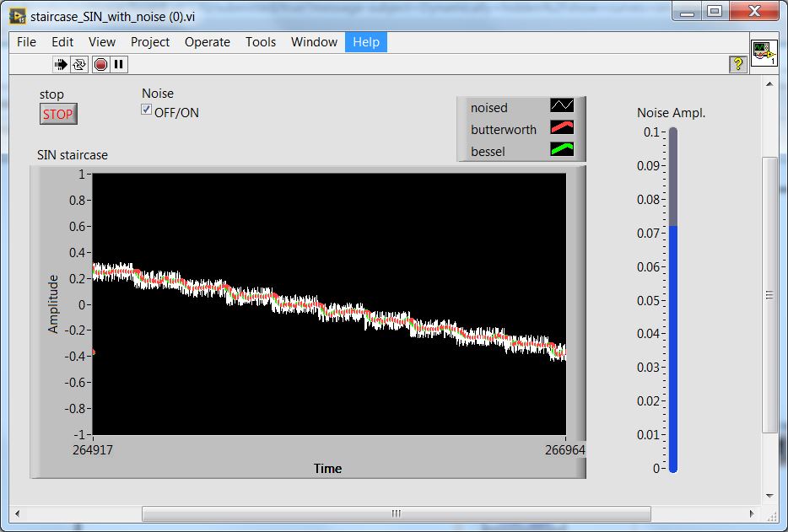Click the red STOP button
Viewport: 788px width, 532px height.
[x=58, y=114]
